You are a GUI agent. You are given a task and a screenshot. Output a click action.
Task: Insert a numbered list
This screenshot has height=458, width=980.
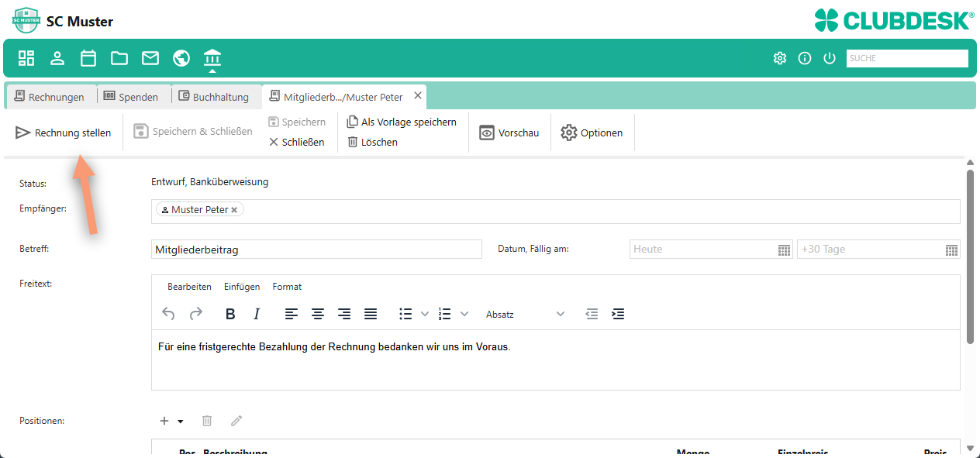tap(445, 314)
